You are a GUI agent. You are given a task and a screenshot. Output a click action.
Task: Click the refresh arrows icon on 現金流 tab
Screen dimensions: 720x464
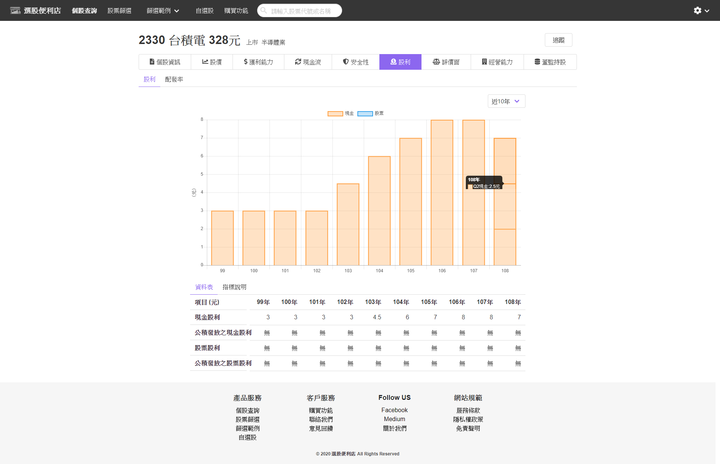click(298, 62)
